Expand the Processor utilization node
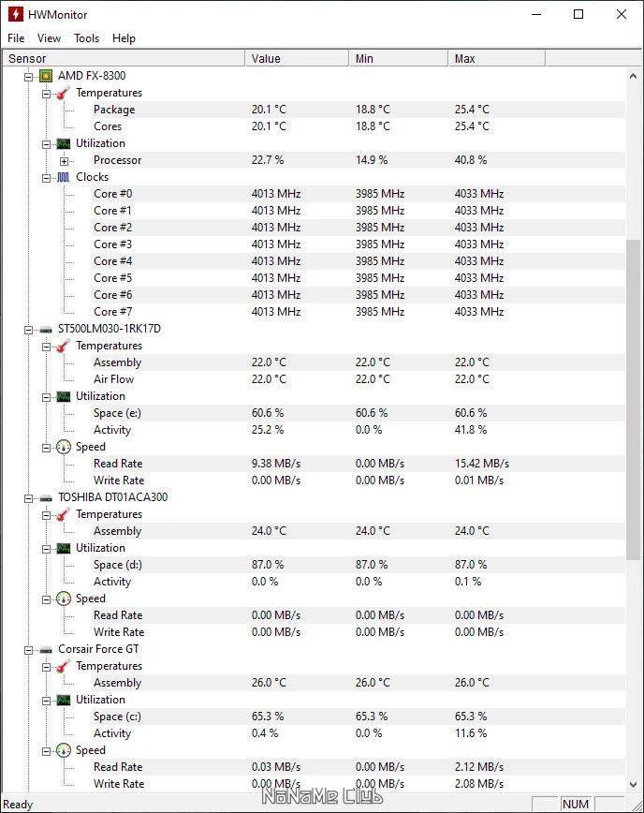 pos(64,160)
